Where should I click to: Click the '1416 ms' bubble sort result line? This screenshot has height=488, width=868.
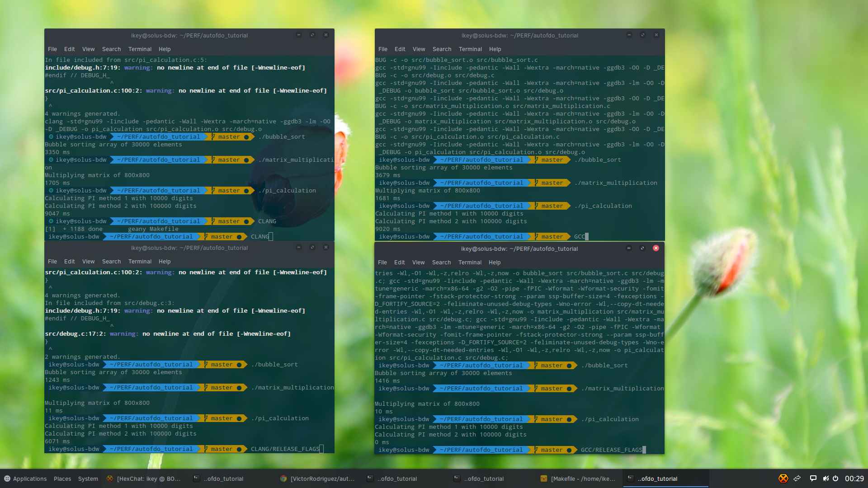[x=387, y=381]
